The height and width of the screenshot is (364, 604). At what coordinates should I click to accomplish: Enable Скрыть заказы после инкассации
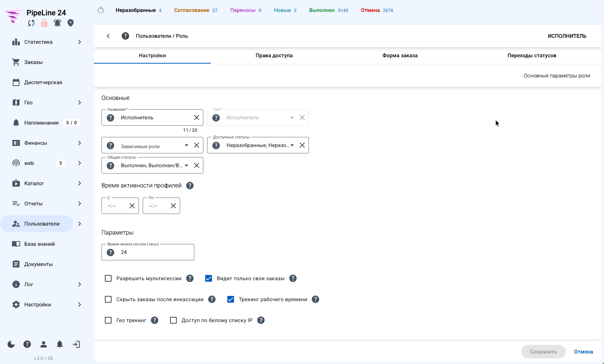(108, 299)
